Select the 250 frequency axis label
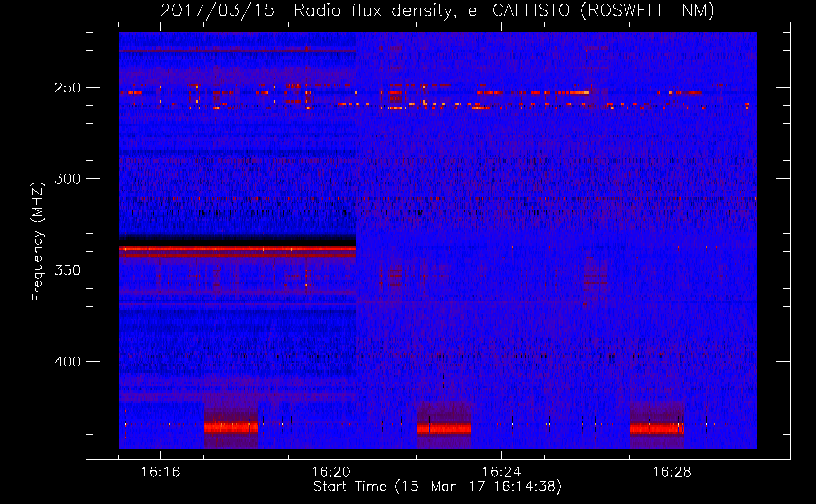This screenshot has height=504, width=816. [68, 88]
